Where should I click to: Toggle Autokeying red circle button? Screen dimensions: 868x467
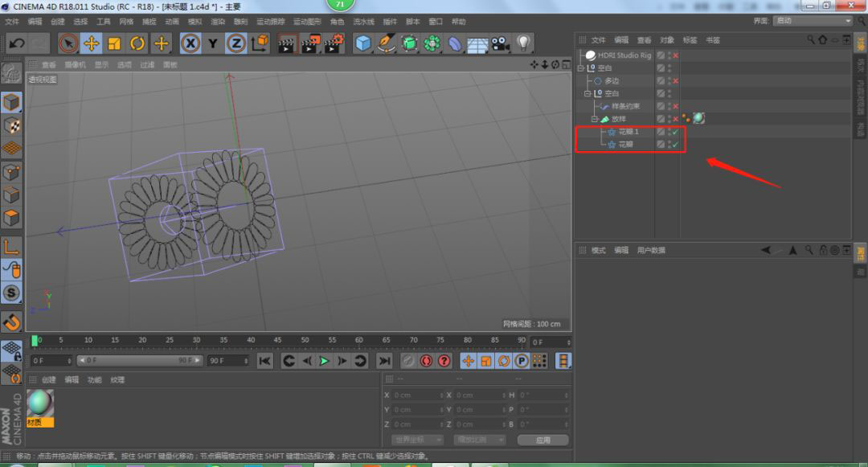[x=426, y=361]
